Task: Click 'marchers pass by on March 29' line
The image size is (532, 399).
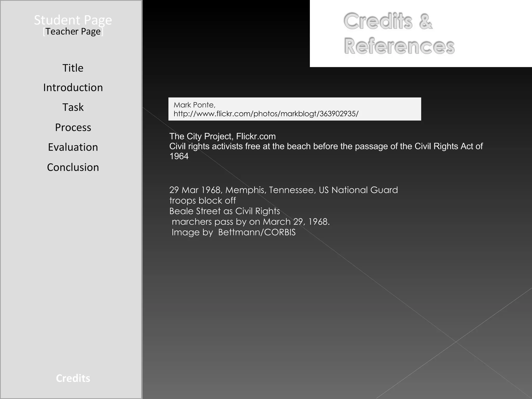Action: click(250, 222)
